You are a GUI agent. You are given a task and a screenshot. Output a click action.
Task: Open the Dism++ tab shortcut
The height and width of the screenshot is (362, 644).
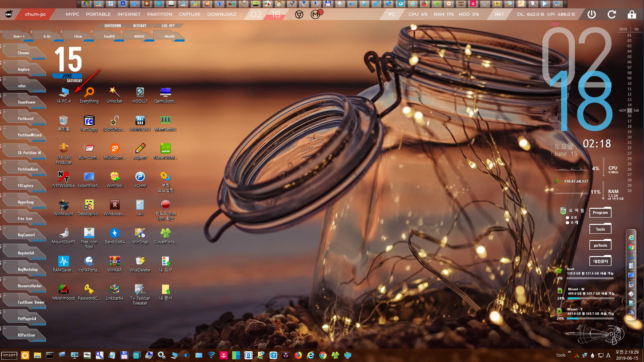click(x=19, y=36)
